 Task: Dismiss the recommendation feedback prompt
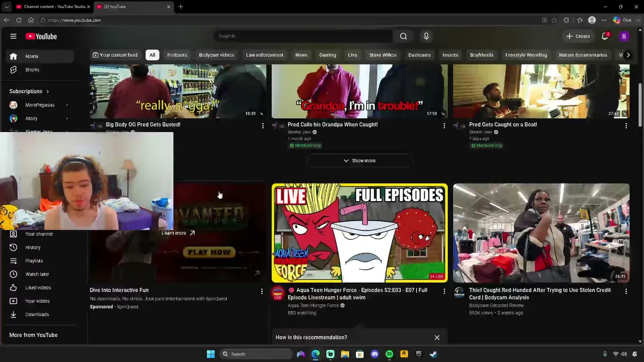coord(437,337)
